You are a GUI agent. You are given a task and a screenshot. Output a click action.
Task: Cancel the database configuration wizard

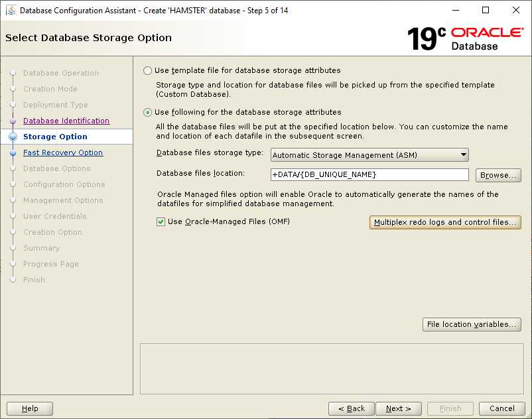coord(501,408)
